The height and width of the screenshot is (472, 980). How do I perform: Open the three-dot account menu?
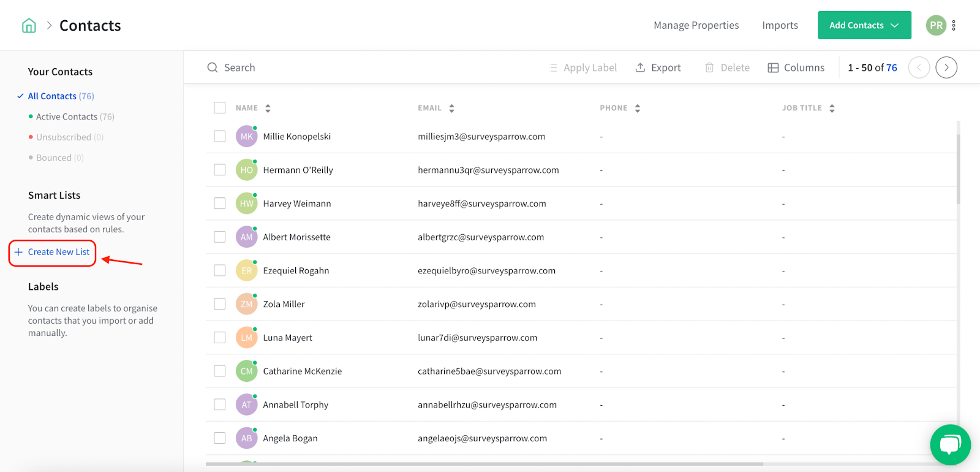954,25
